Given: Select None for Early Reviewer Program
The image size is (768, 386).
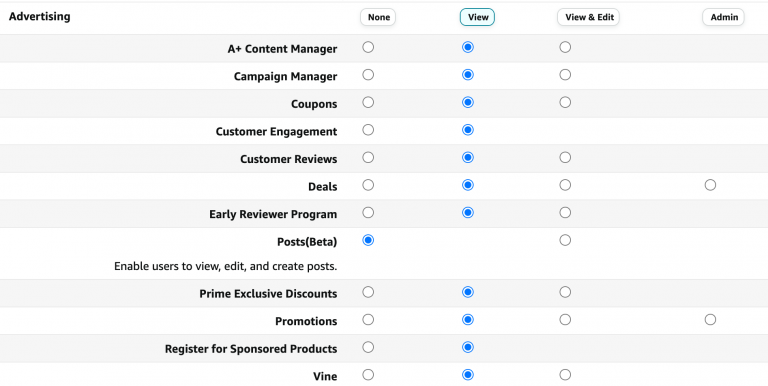Looking at the screenshot, I should [x=368, y=213].
